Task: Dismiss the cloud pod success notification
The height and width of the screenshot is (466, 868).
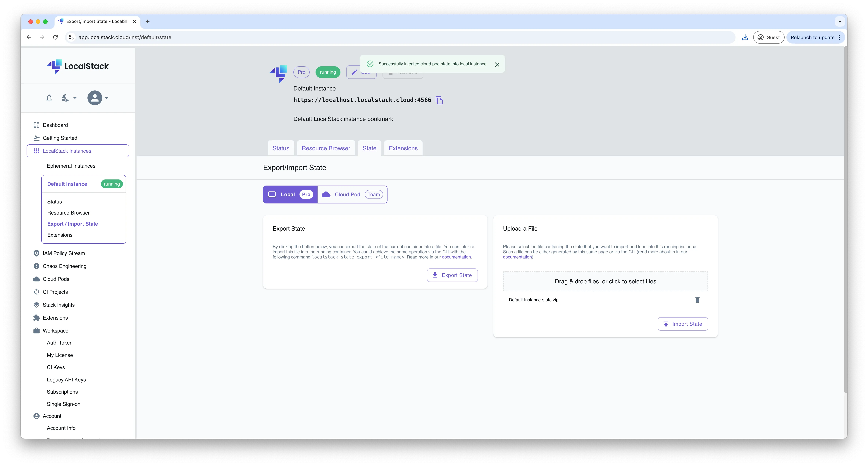Action: pyautogui.click(x=497, y=64)
